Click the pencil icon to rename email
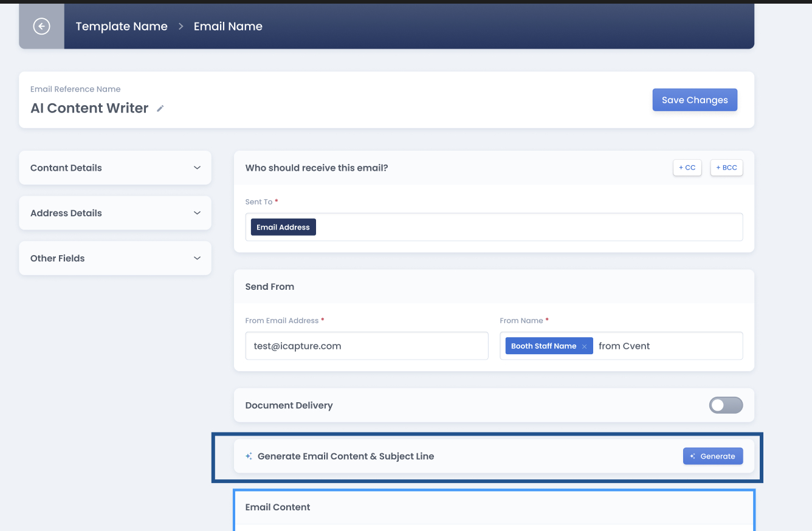 point(160,108)
